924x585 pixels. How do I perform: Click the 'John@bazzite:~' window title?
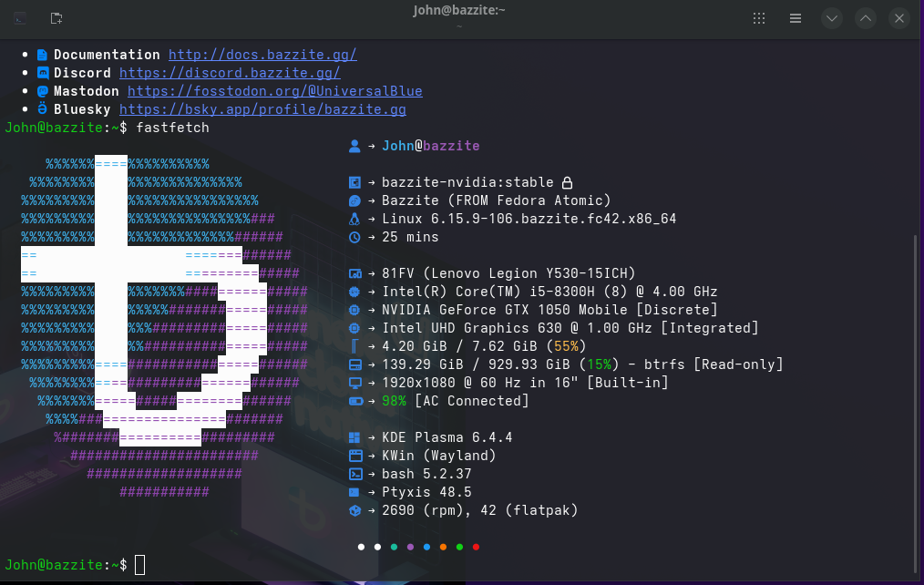[459, 10]
